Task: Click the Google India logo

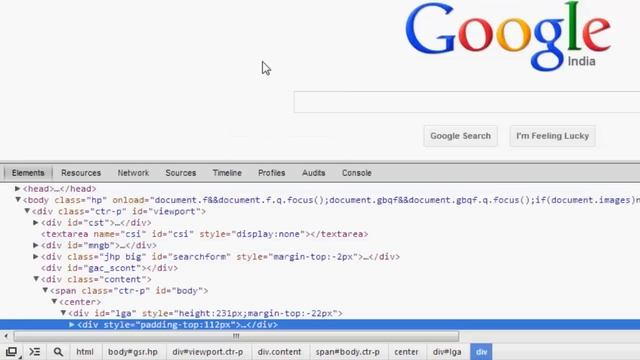Action: [x=508, y=37]
